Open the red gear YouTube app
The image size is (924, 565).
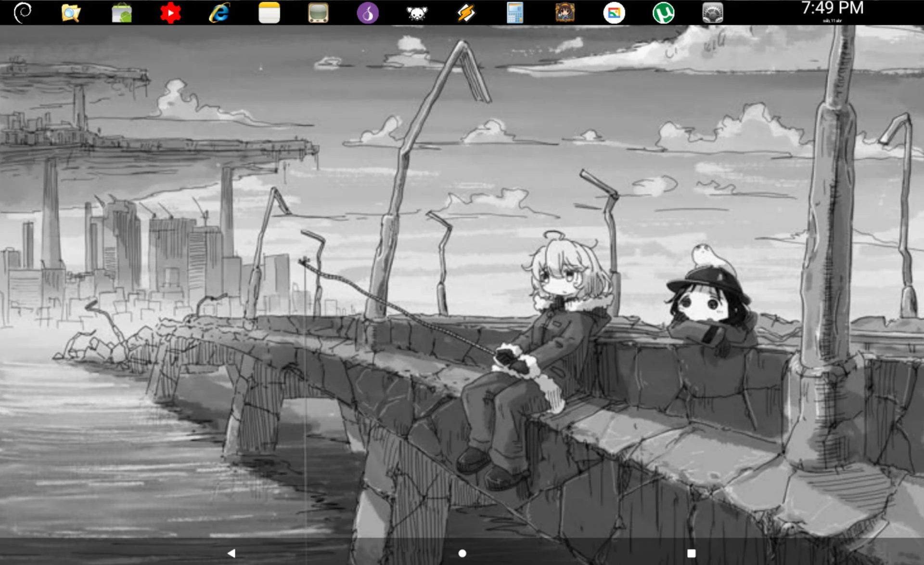click(170, 13)
